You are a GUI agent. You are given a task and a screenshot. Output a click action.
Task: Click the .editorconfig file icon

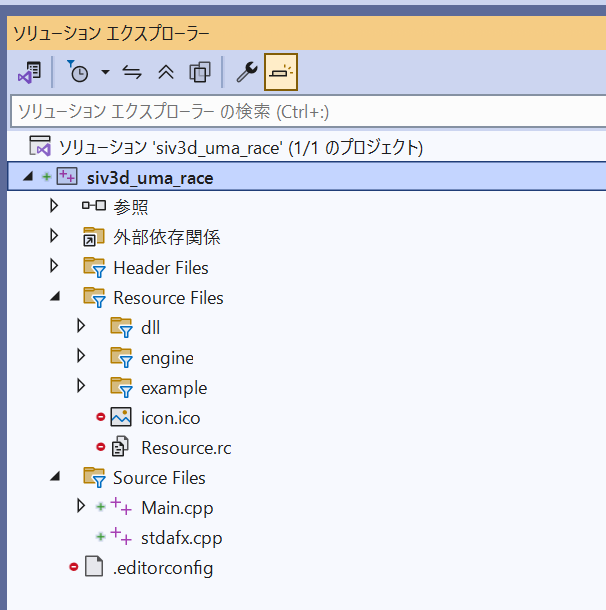pyautogui.click(x=94, y=568)
